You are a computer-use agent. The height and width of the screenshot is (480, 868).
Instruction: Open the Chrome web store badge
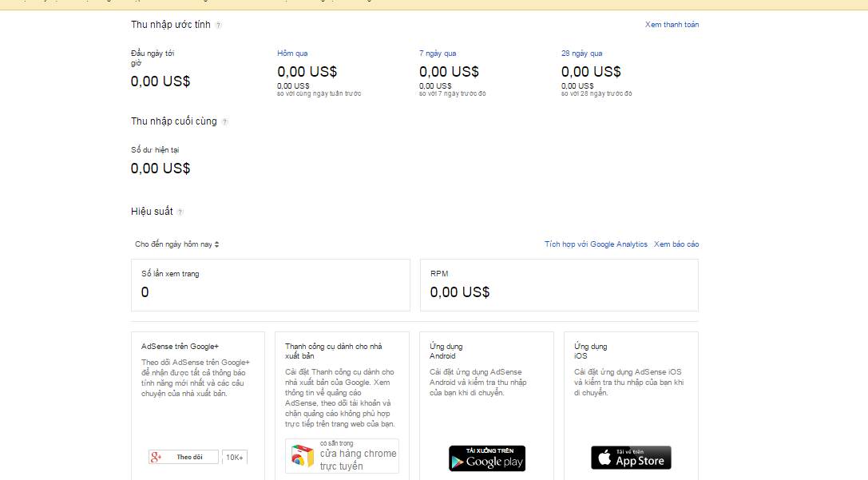(342, 455)
